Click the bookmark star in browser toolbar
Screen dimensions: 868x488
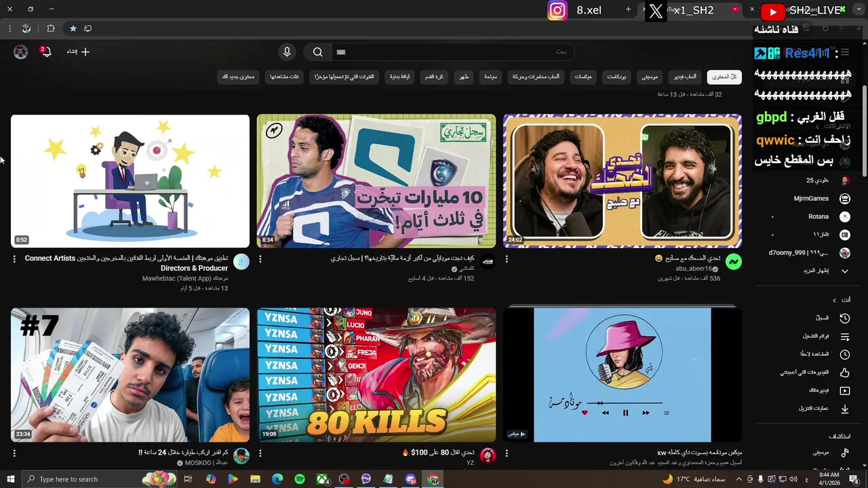point(73,28)
